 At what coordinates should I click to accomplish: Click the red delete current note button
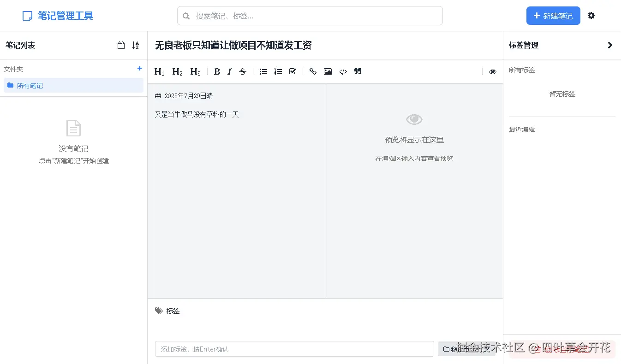[x=562, y=349]
